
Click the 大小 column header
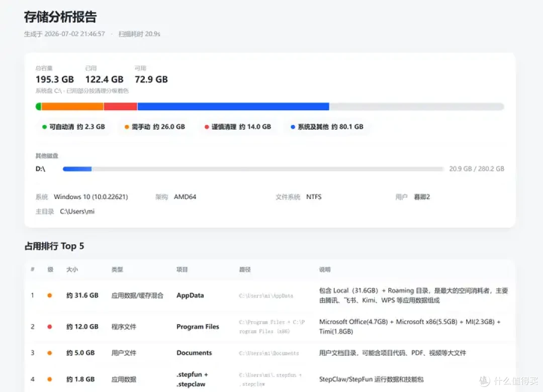tap(72, 269)
